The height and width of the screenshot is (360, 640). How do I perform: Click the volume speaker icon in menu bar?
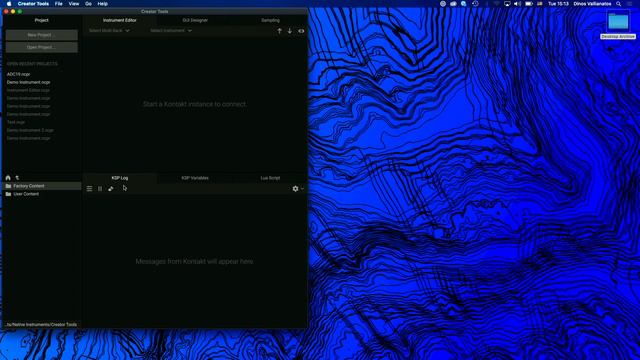click(517, 4)
